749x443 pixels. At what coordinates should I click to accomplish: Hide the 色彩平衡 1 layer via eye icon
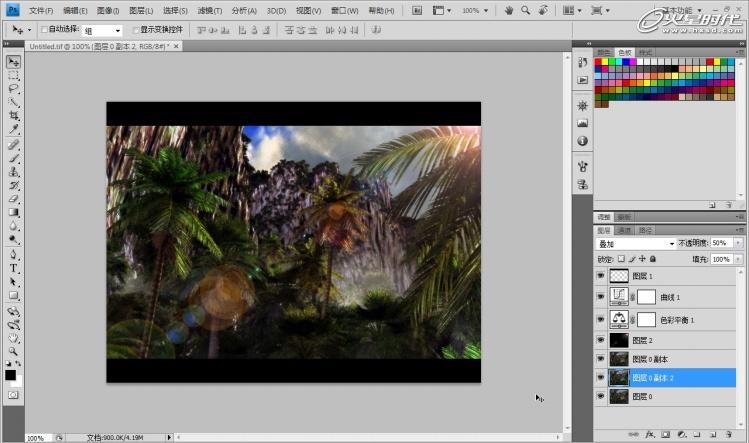tap(600, 320)
